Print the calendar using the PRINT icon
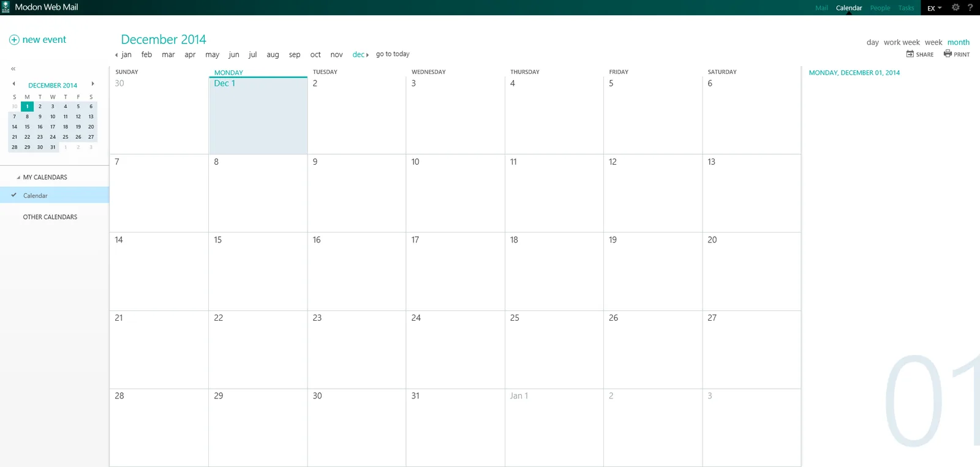This screenshot has width=980, height=467. click(948, 54)
